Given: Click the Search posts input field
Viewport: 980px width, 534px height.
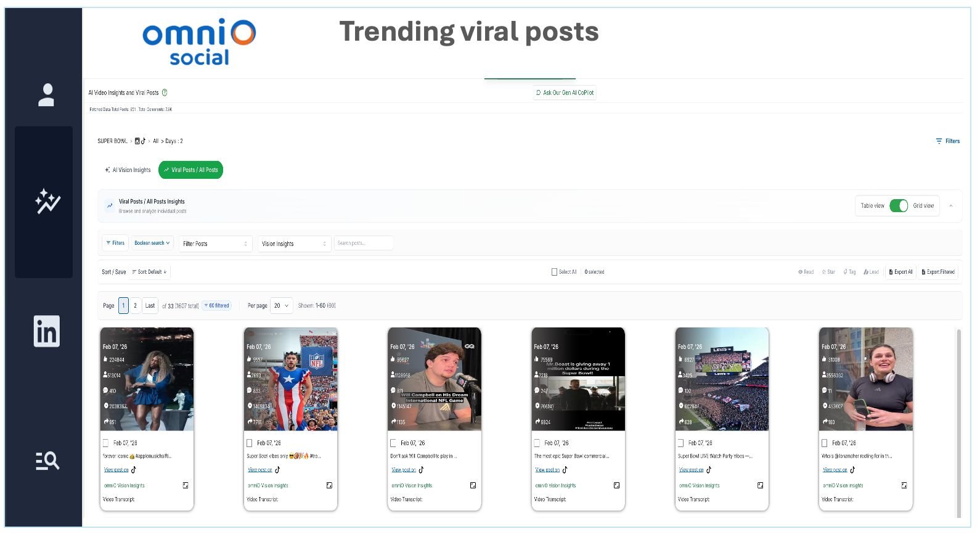Looking at the screenshot, I should click(363, 244).
